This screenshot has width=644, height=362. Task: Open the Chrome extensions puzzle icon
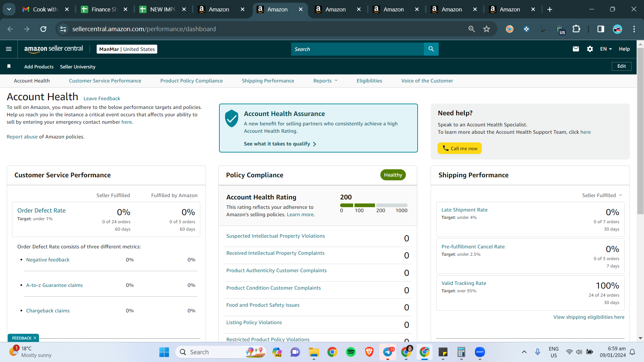[x=576, y=29]
